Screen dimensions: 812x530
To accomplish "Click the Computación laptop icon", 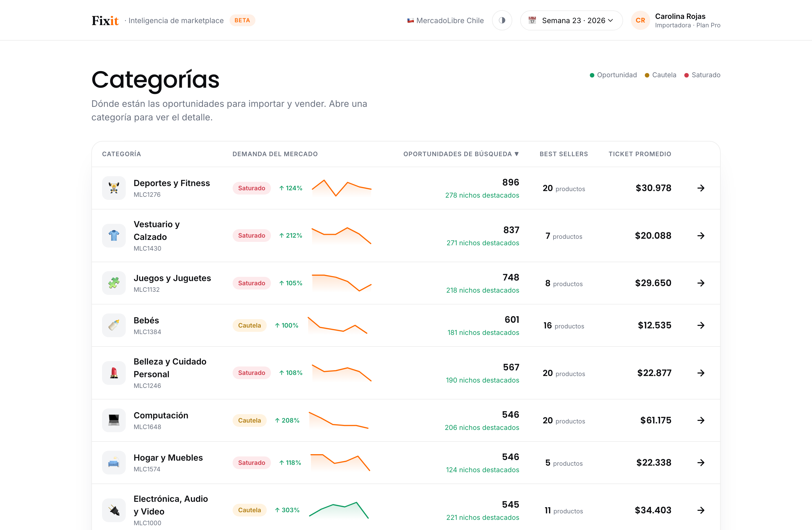I will [x=114, y=420].
